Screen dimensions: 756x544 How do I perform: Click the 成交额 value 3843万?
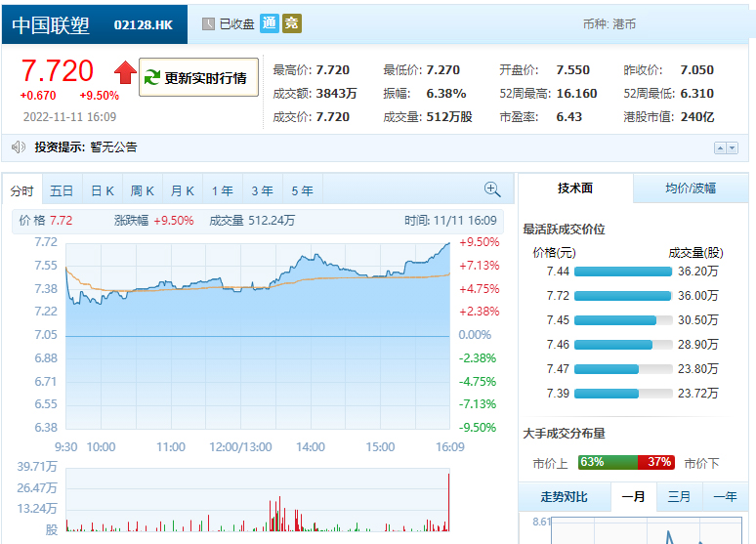(336, 93)
